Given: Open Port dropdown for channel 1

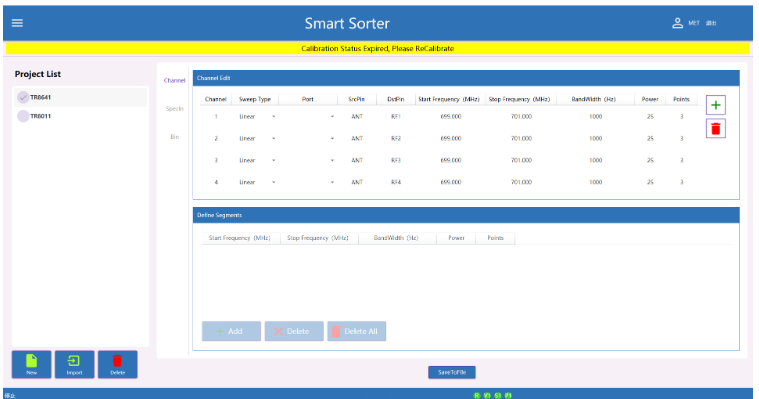Looking at the screenshot, I should (x=332, y=117).
